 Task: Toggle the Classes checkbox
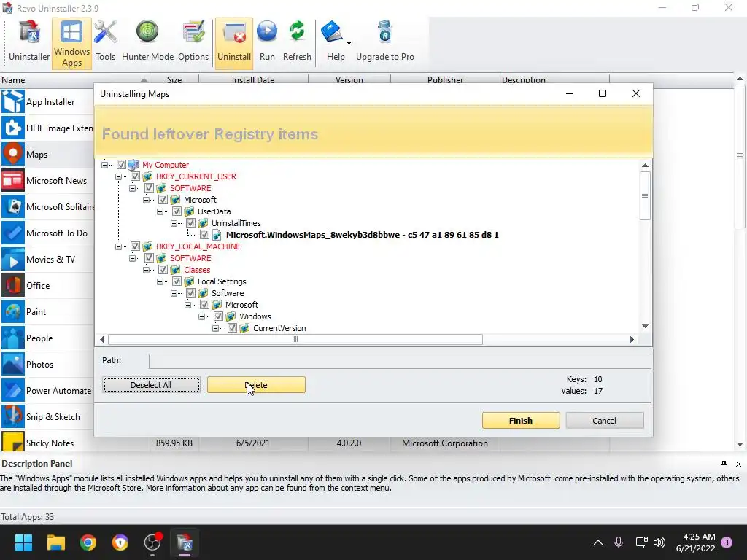point(163,270)
